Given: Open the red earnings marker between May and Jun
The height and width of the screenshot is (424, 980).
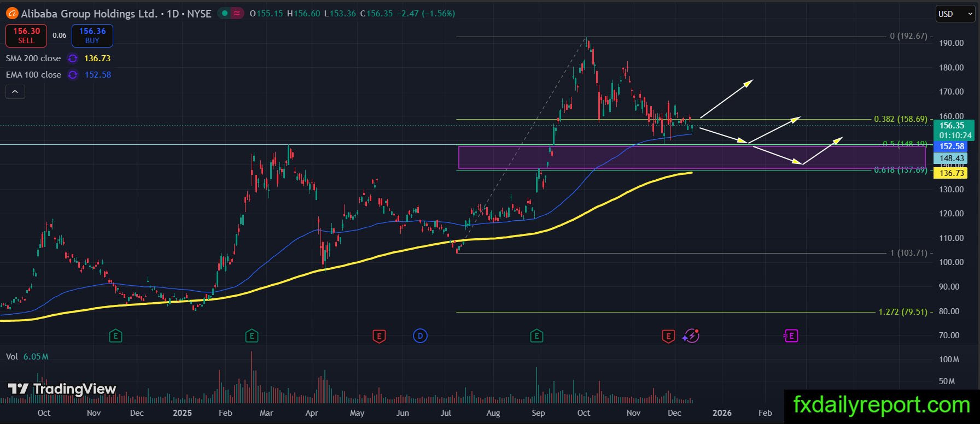Looking at the screenshot, I should coord(379,336).
